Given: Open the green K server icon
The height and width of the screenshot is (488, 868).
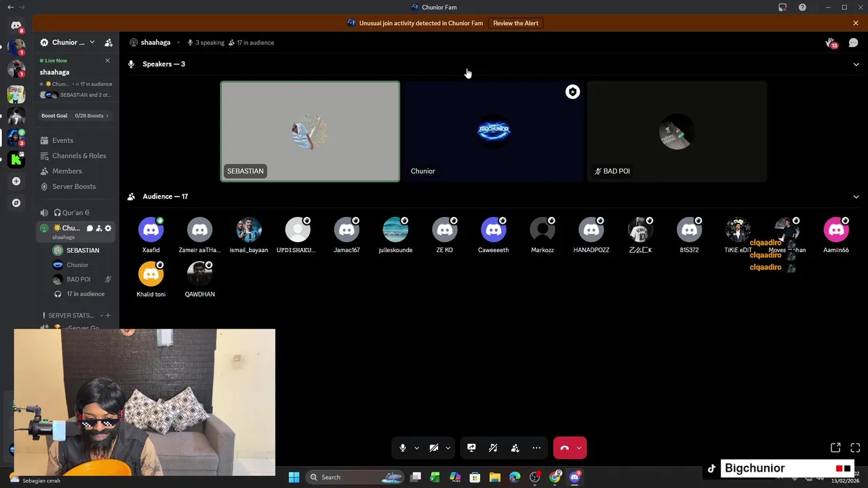Looking at the screenshot, I should [x=16, y=159].
